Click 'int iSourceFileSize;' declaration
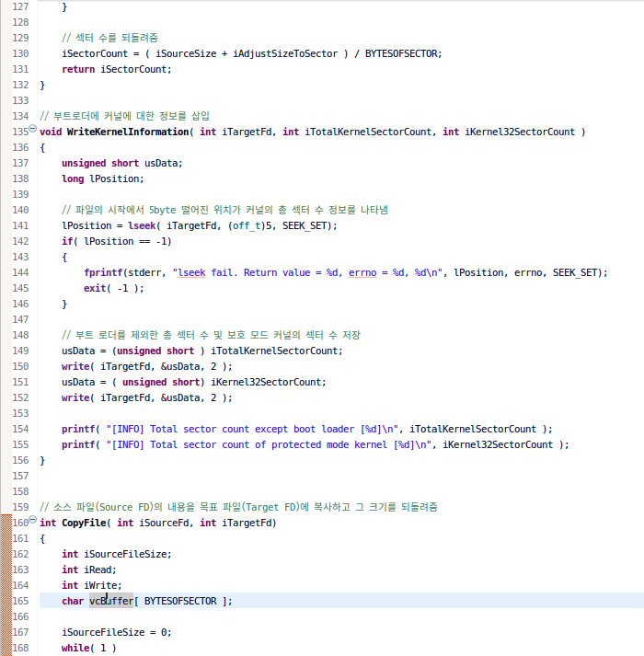 pyautogui.click(x=117, y=555)
